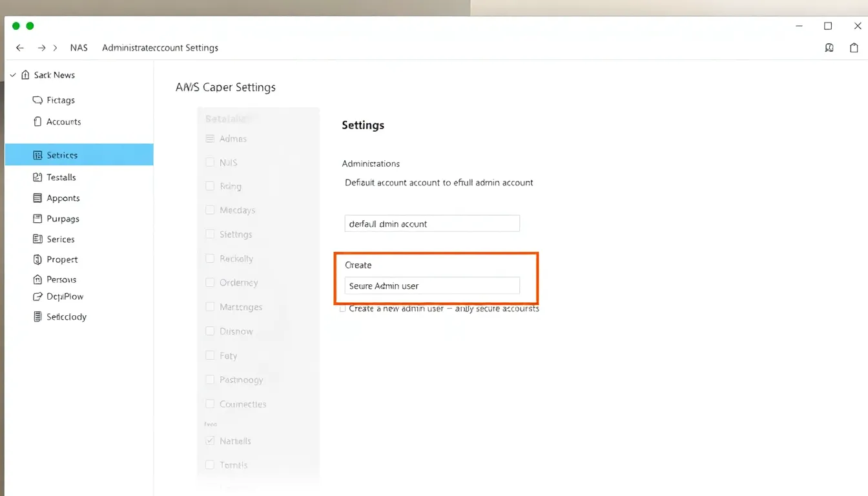Click the Administrater account Settings breadcrumb

pos(160,48)
